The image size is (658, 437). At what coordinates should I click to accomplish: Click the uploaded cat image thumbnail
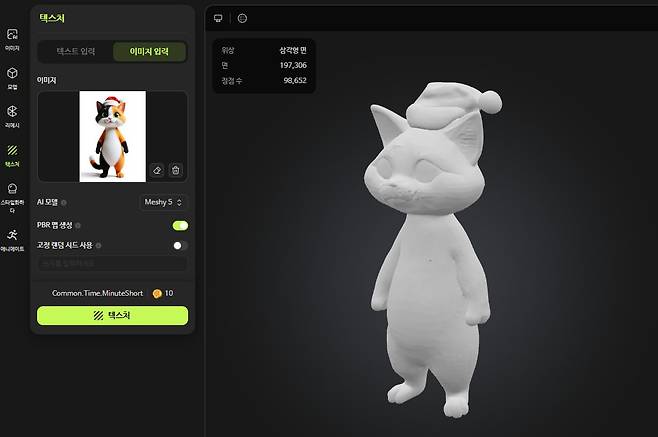click(112, 136)
